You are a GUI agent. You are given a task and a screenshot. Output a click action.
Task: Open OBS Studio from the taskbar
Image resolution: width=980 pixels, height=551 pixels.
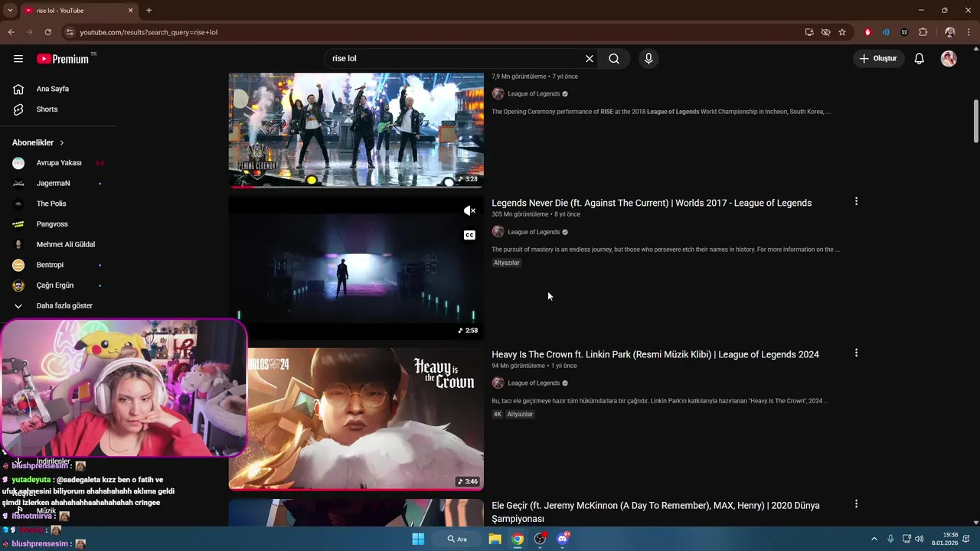click(541, 539)
